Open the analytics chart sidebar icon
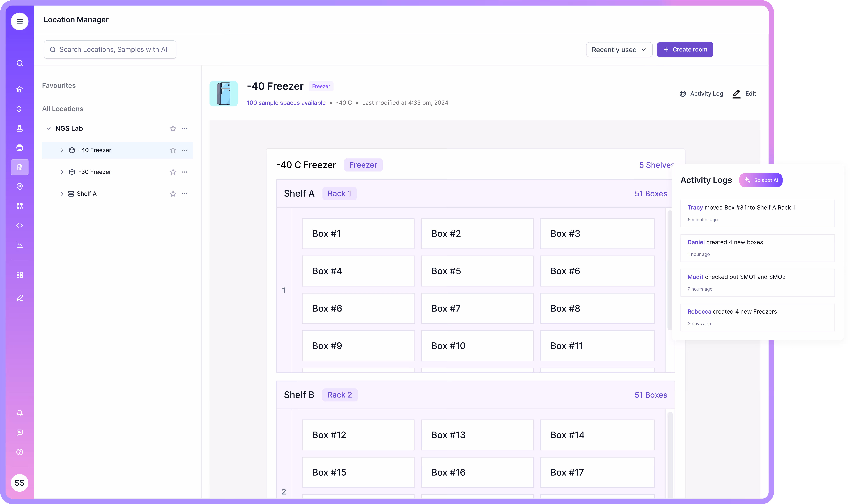Screen dimensions: 852x504 pos(19,245)
